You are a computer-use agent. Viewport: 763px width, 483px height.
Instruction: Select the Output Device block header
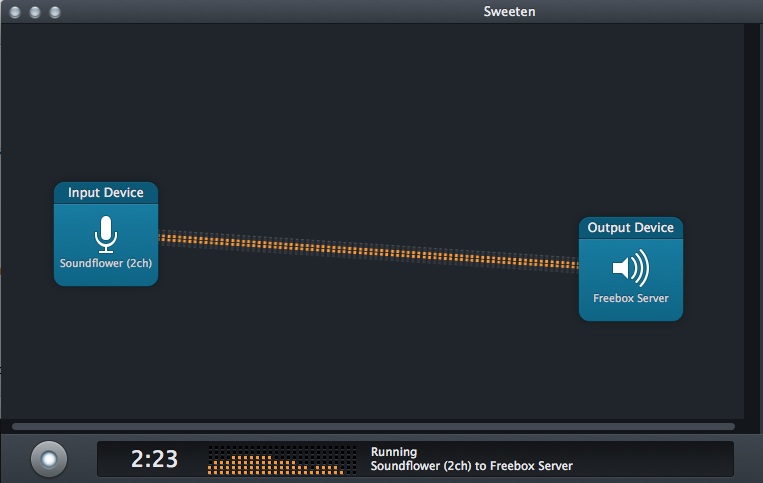tap(630, 228)
